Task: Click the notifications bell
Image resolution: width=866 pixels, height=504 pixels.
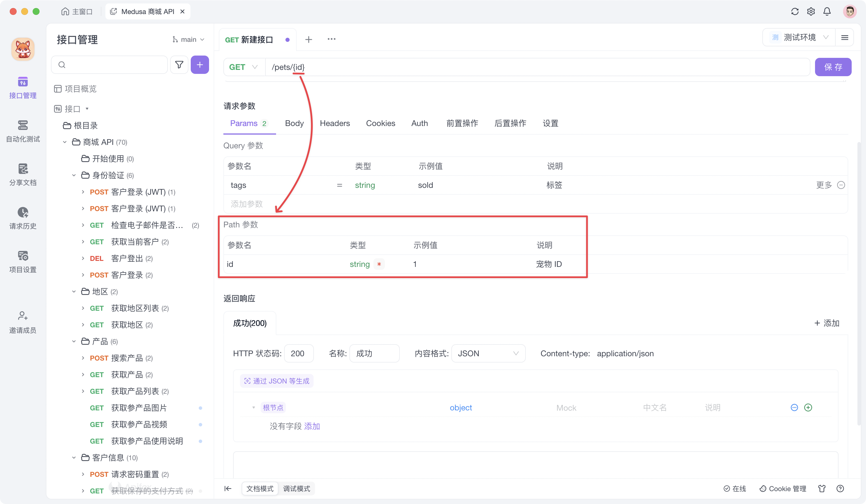Action: pos(827,11)
